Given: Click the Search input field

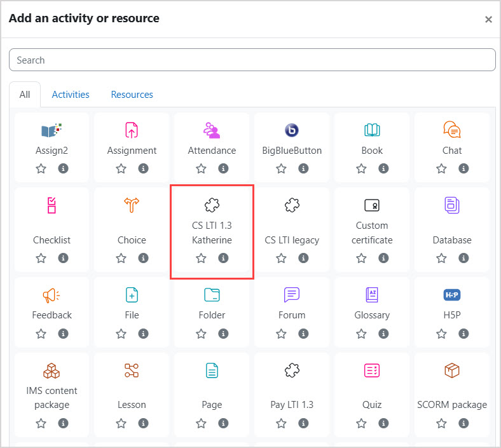Looking at the screenshot, I should pos(252,60).
